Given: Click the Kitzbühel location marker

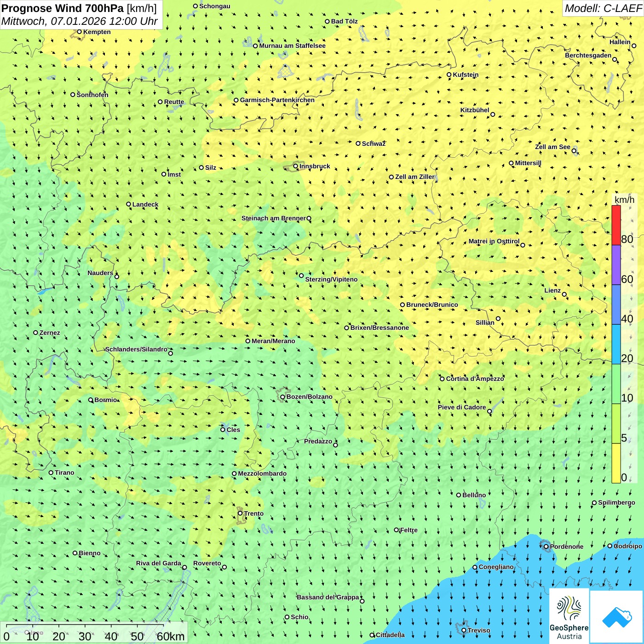Looking at the screenshot, I should coord(493,115).
